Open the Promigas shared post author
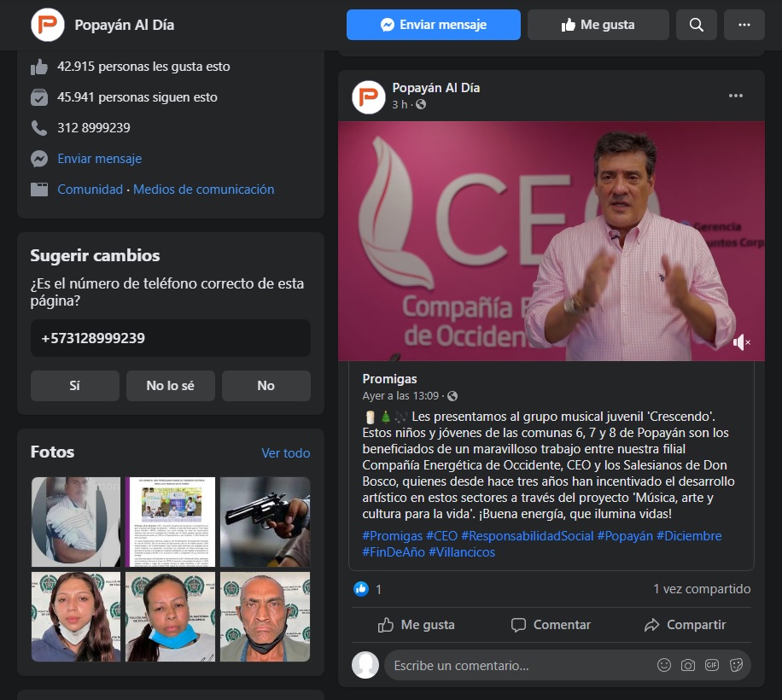The height and width of the screenshot is (700, 782). pos(389,379)
